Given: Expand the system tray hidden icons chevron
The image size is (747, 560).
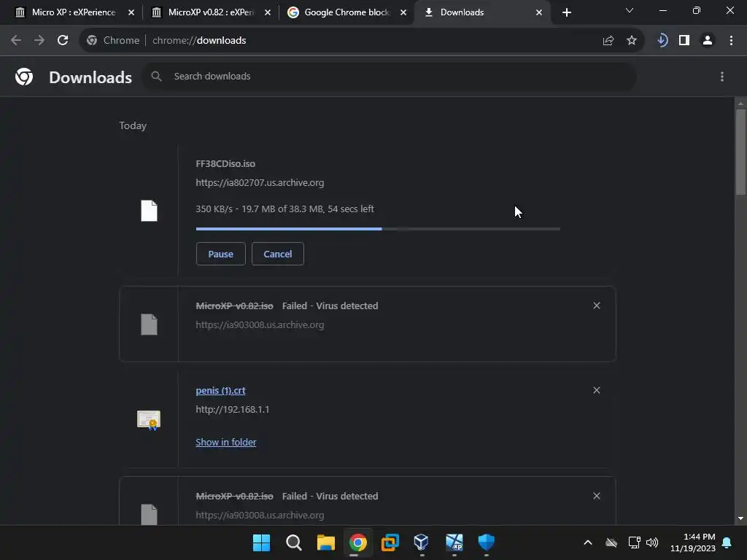Looking at the screenshot, I should pos(588,542).
